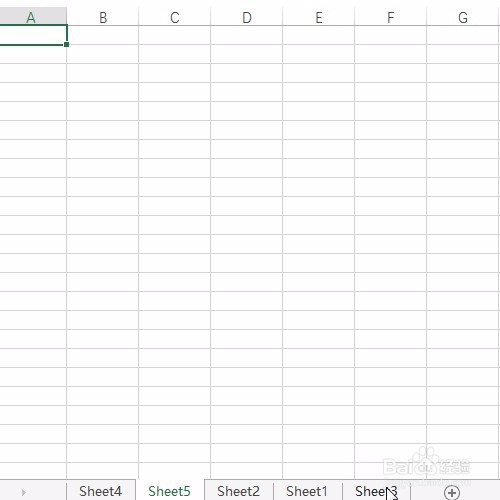Select column D header
Screen dimensions: 500x500
247,17
